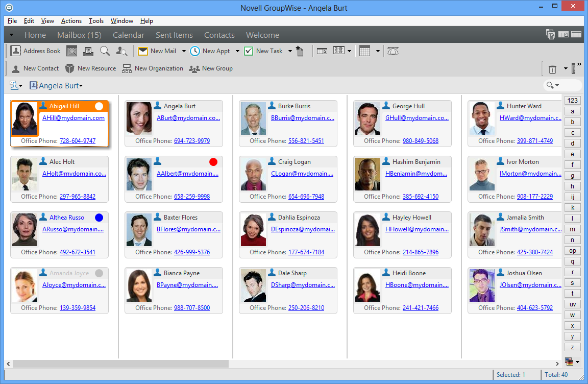Click the color categories icon below alphabet index

(569, 362)
